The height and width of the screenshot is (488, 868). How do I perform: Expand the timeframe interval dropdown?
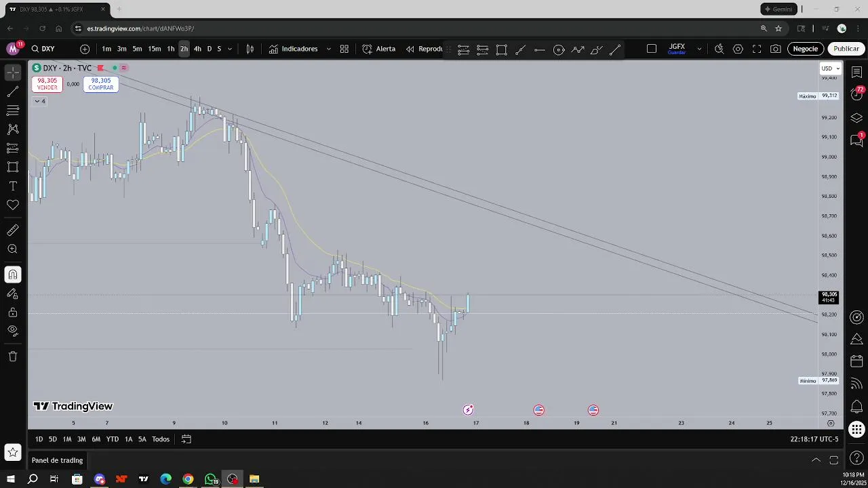230,49
